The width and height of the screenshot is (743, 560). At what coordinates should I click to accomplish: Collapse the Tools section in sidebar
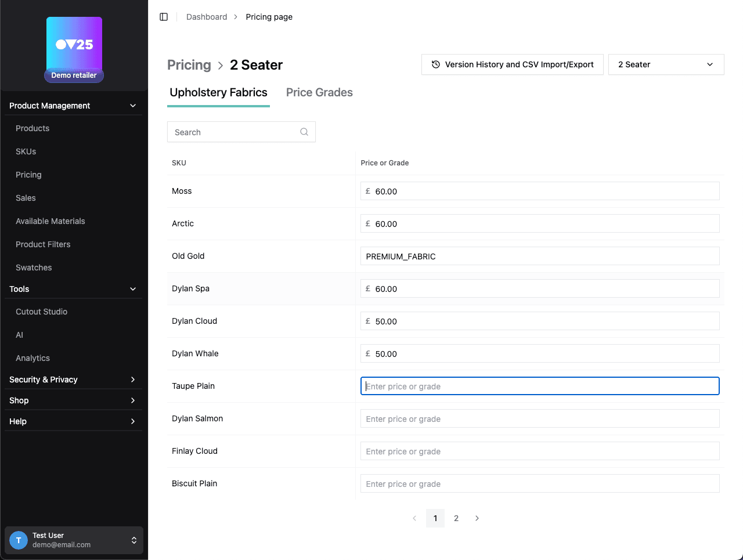132,288
